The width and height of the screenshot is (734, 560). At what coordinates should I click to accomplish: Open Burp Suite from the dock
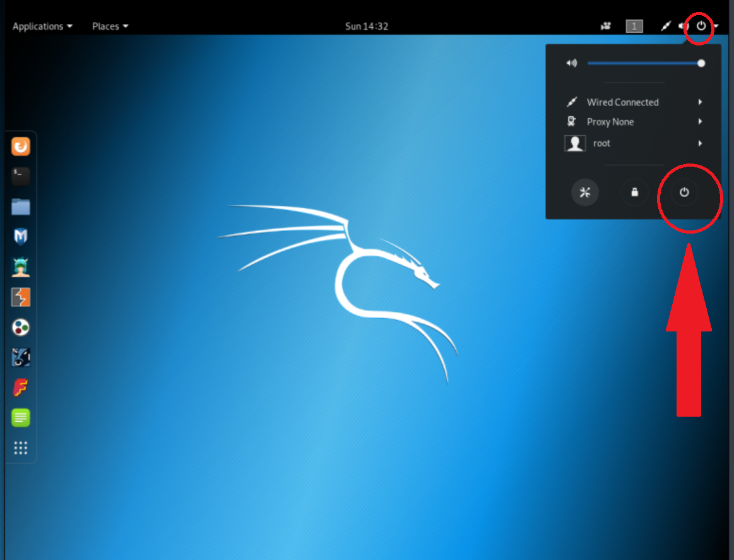tap(21, 297)
